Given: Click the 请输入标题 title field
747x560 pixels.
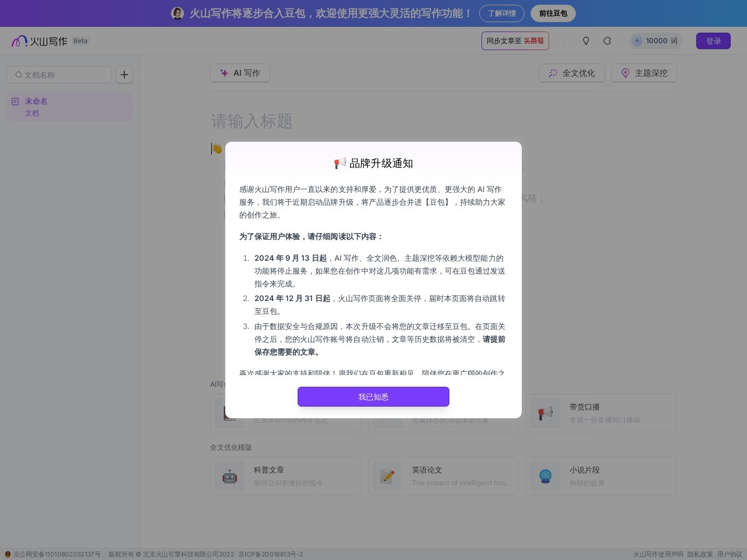Looking at the screenshot, I should coord(252,121).
